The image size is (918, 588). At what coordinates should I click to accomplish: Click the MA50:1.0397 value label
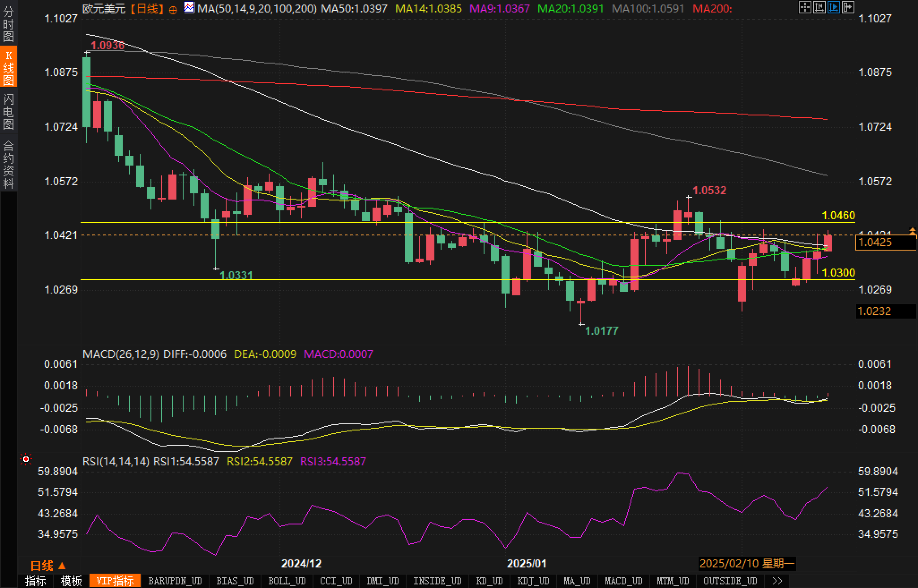coord(354,9)
